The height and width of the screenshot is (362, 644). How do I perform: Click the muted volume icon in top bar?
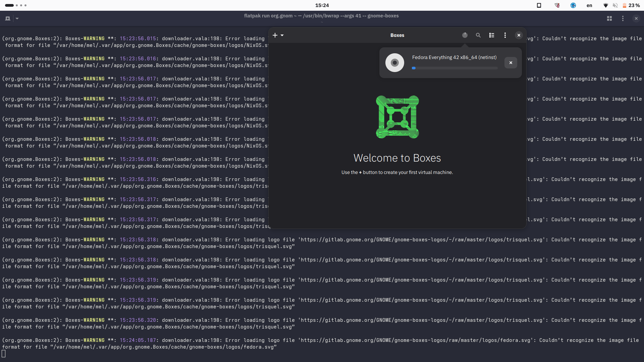[x=615, y=5]
